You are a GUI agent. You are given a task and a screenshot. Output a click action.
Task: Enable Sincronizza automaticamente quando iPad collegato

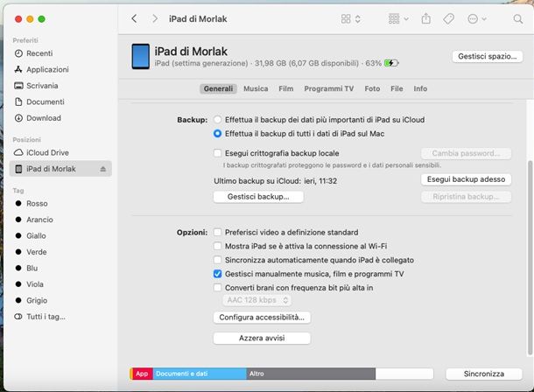click(x=217, y=260)
